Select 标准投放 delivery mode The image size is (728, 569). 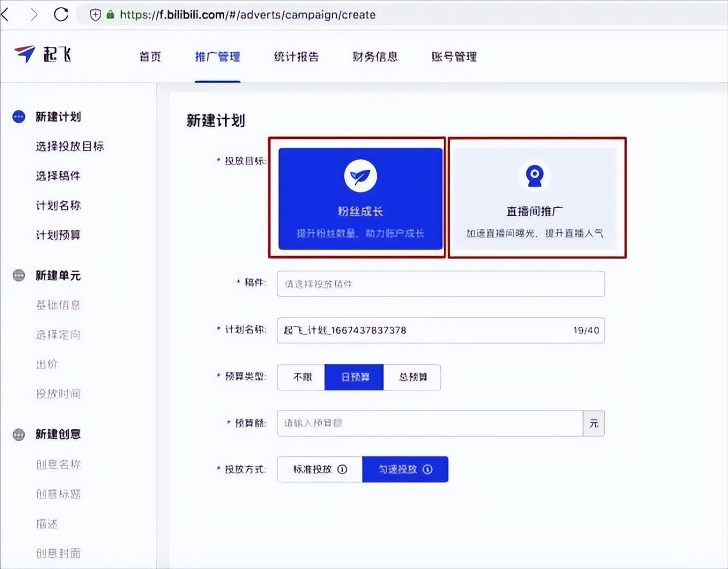315,470
